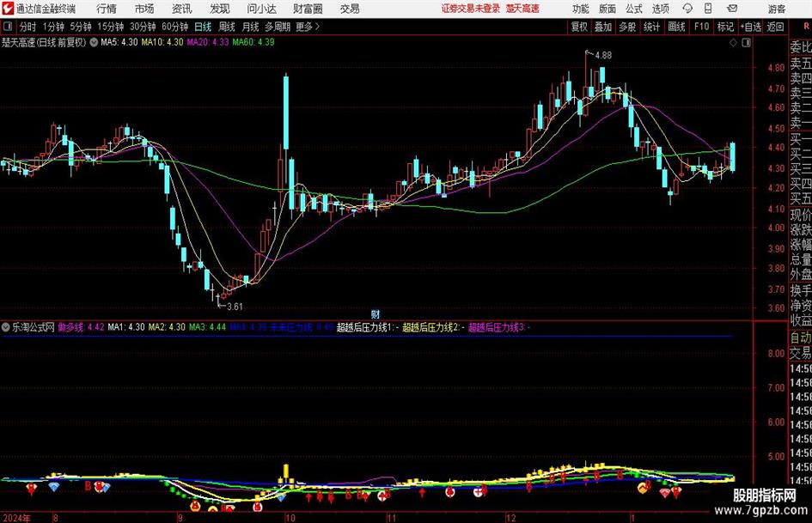Click the 2024年 label on time axis
The image size is (812, 523).
(x=17, y=518)
